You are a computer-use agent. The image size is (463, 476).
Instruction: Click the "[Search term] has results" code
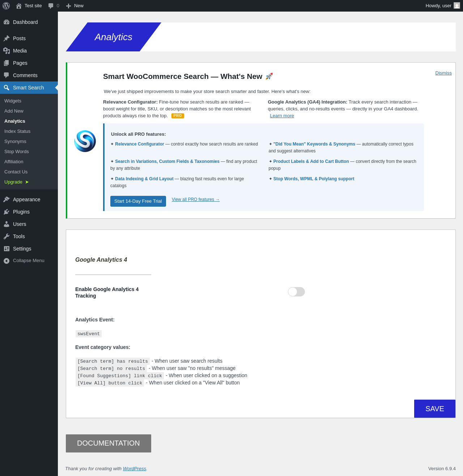(x=112, y=361)
